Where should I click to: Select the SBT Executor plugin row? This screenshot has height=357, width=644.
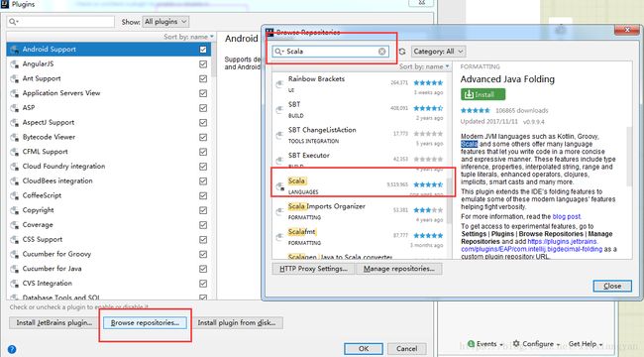pyautogui.click(x=361, y=161)
